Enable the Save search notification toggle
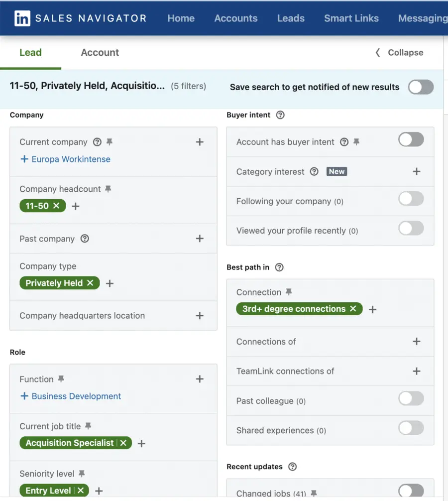The image size is (448, 501). (421, 87)
